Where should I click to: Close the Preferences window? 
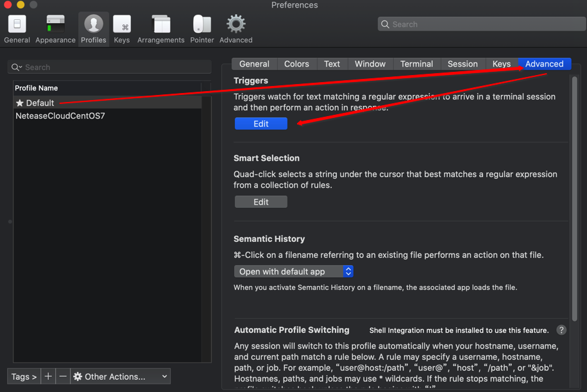tap(8, 4)
